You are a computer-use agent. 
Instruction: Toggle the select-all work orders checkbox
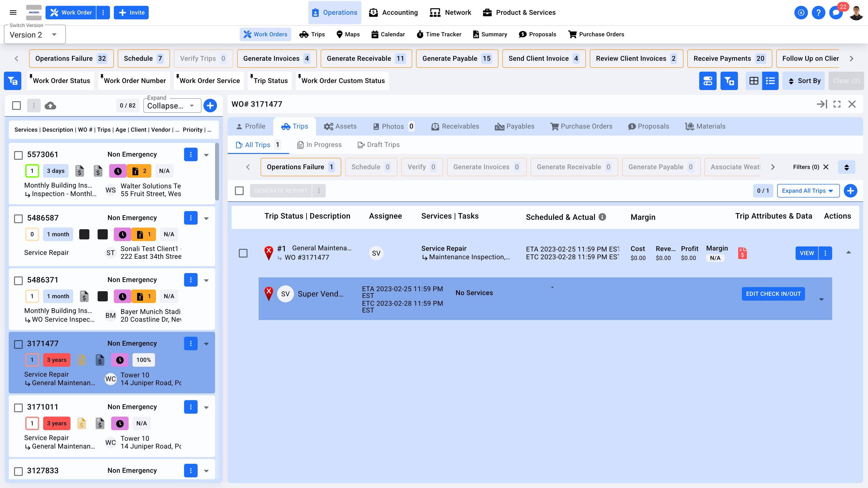(x=16, y=106)
